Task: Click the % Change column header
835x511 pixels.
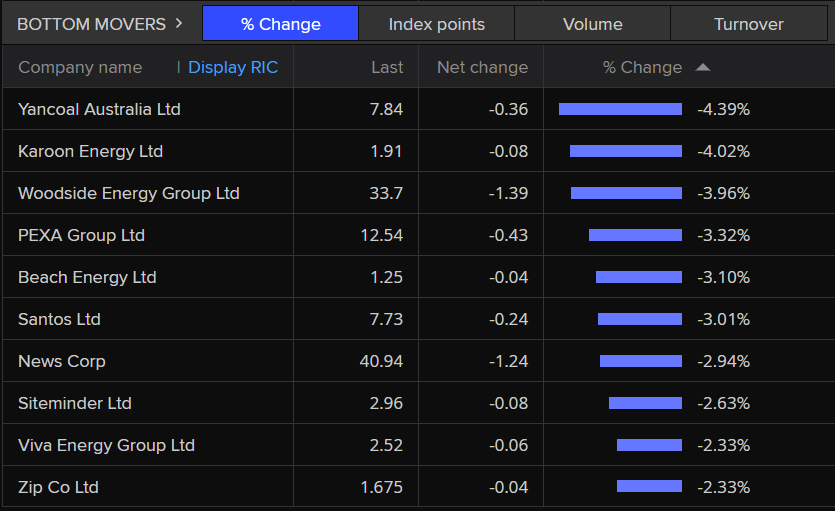Action: [642, 68]
